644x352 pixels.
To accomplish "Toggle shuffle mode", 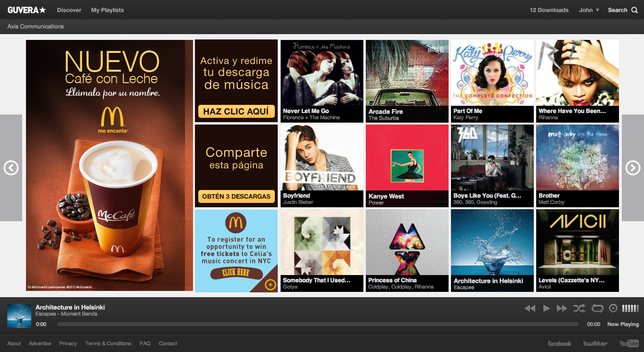I will click(579, 308).
